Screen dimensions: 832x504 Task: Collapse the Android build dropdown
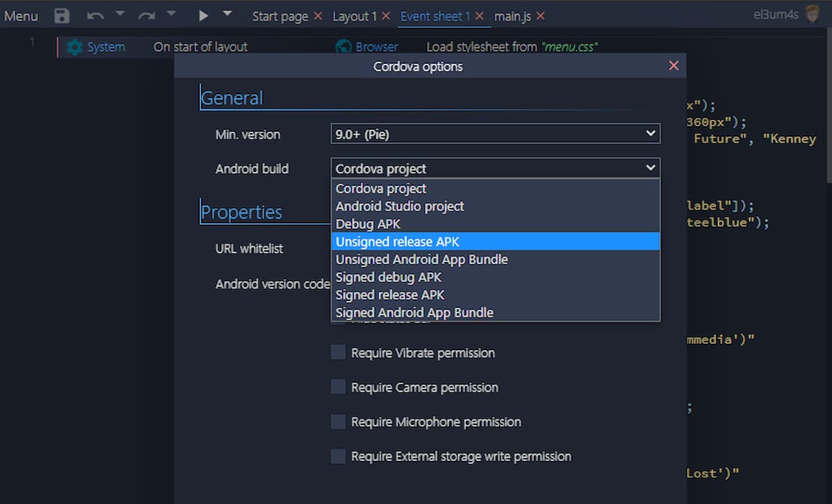[x=495, y=168]
